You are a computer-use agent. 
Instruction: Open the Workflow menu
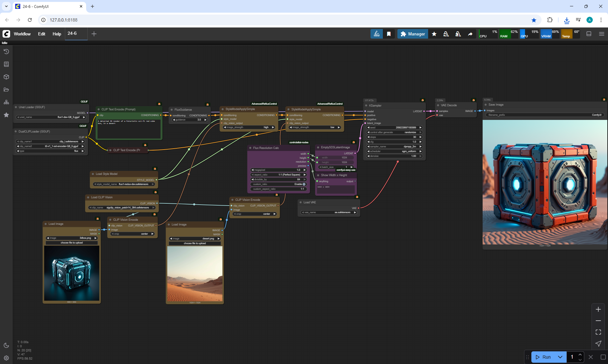tap(22, 34)
